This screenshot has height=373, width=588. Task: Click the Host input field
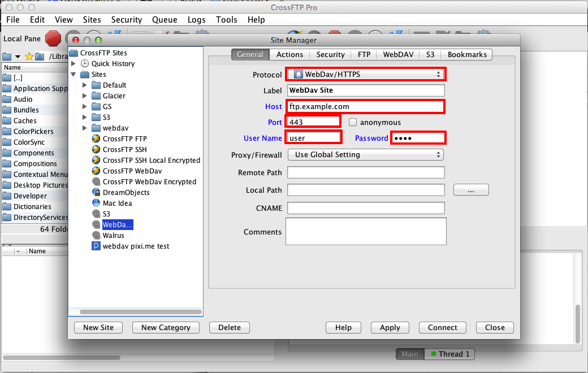366,106
